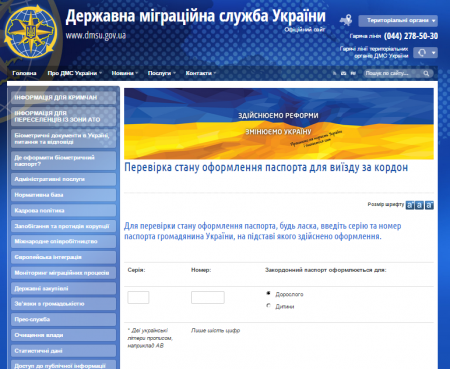Select the Дитини radio option
Viewport: 450px width, 369px height.
point(268,306)
